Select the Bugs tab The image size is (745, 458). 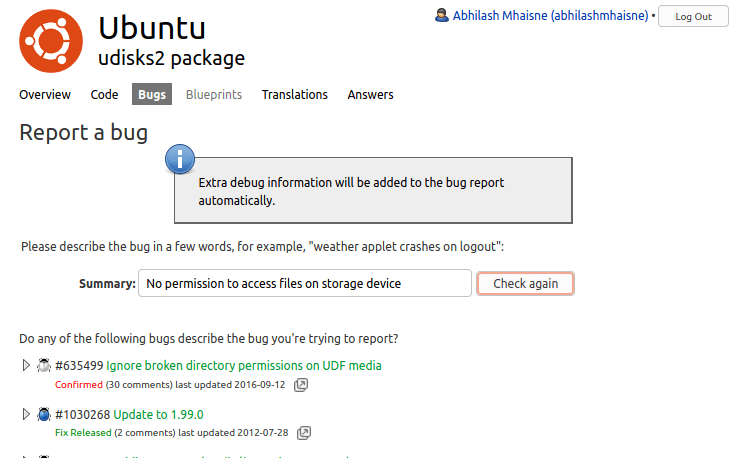[152, 95]
